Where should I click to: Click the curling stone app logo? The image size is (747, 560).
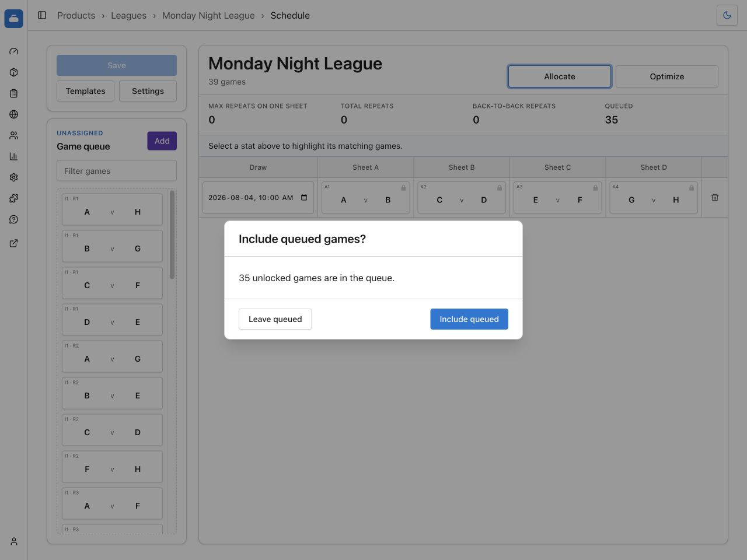tap(13, 19)
